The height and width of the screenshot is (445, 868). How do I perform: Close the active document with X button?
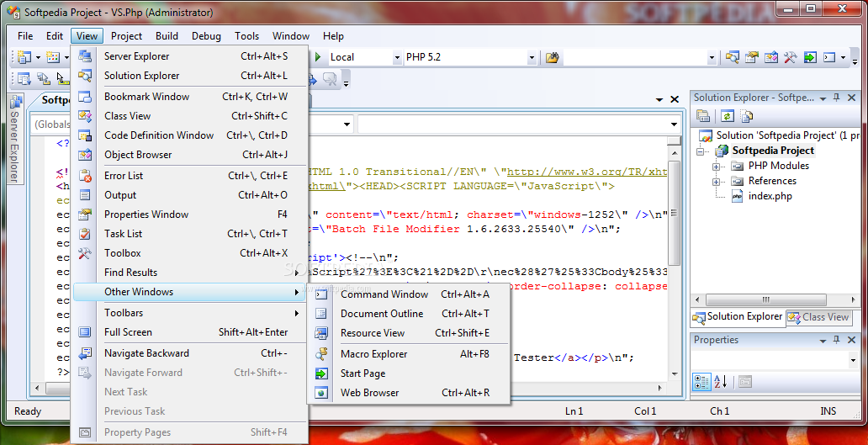tap(675, 99)
